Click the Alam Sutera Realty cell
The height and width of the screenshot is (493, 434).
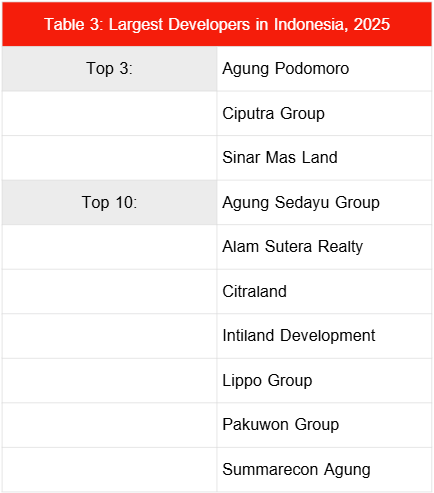pos(324,247)
